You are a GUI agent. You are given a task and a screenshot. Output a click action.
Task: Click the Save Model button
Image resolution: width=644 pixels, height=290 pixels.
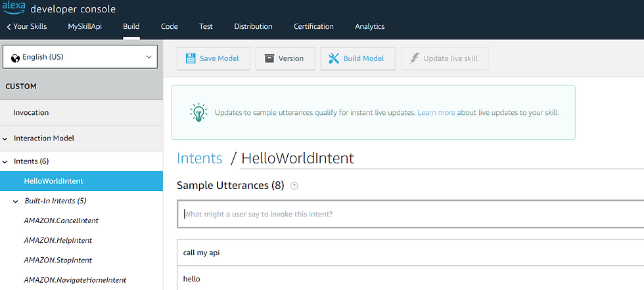coord(213,58)
